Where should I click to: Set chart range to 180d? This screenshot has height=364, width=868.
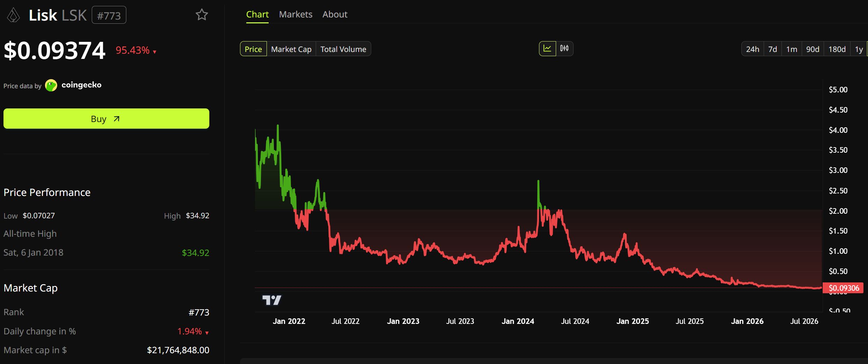point(837,49)
